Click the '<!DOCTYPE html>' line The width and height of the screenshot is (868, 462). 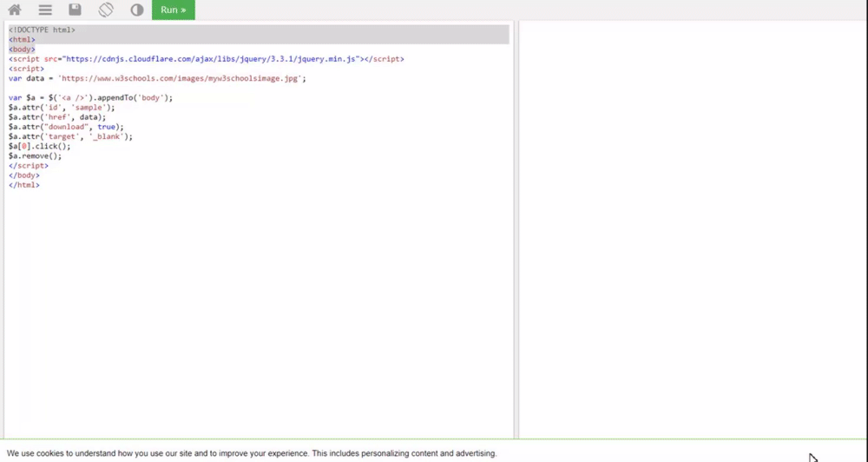pos(42,30)
